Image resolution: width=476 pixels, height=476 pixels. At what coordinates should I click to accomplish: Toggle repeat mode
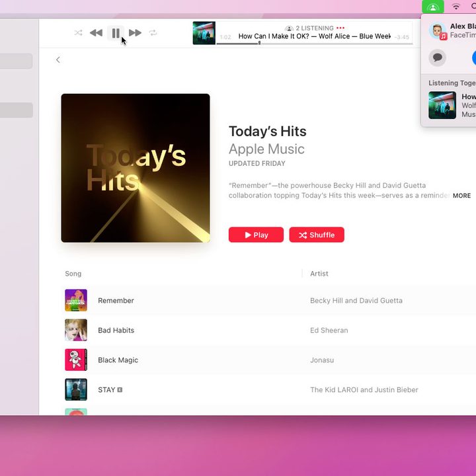tap(153, 33)
